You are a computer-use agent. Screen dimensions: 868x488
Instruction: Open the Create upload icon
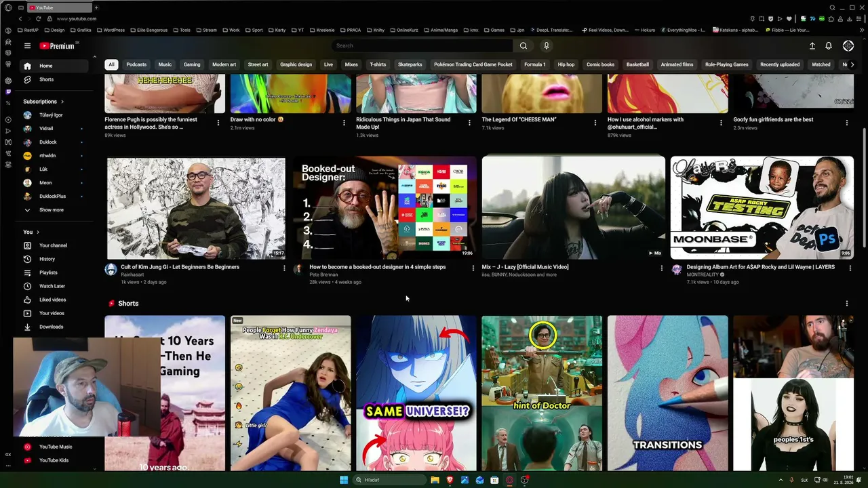[x=812, y=46]
